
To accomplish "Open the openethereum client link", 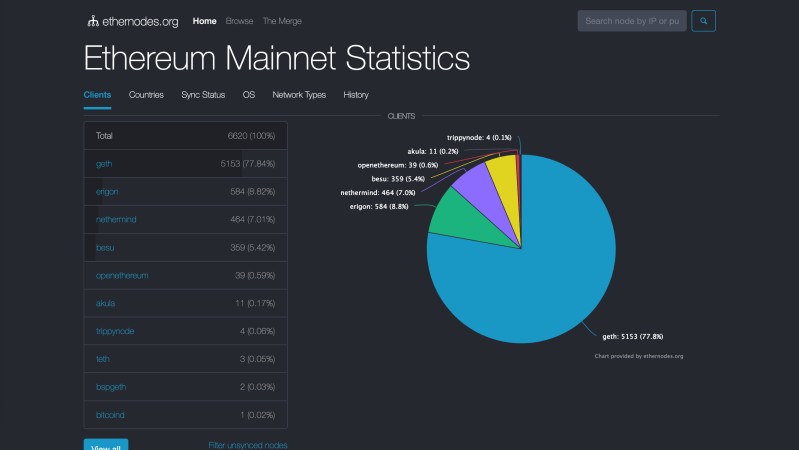I will pyautogui.click(x=122, y=275).
